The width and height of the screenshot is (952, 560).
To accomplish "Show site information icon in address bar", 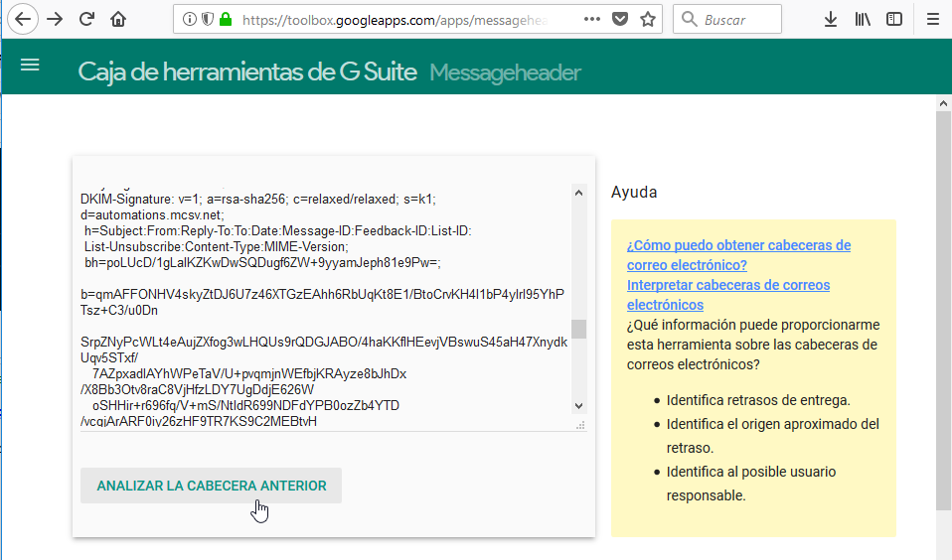I will (190, 20).
